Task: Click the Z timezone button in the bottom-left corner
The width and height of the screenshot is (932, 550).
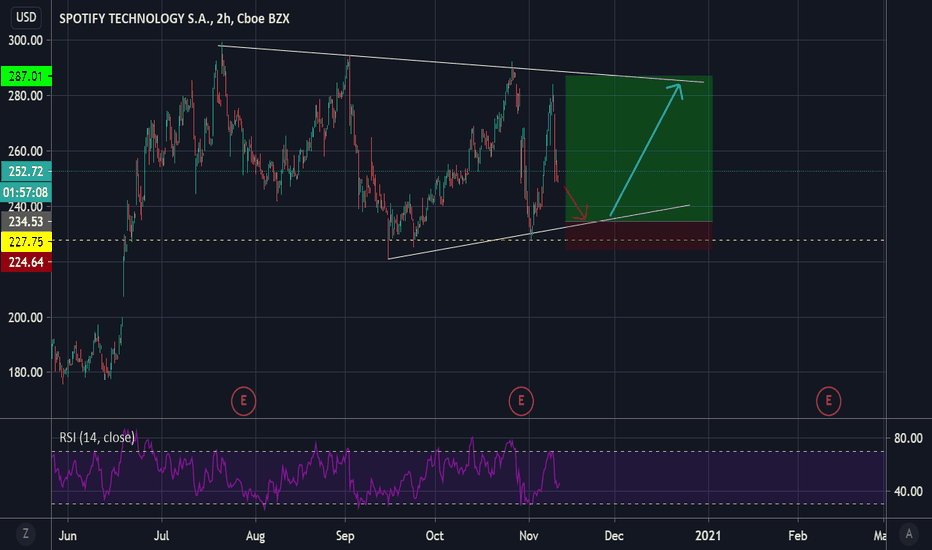Action: [25, 533]
